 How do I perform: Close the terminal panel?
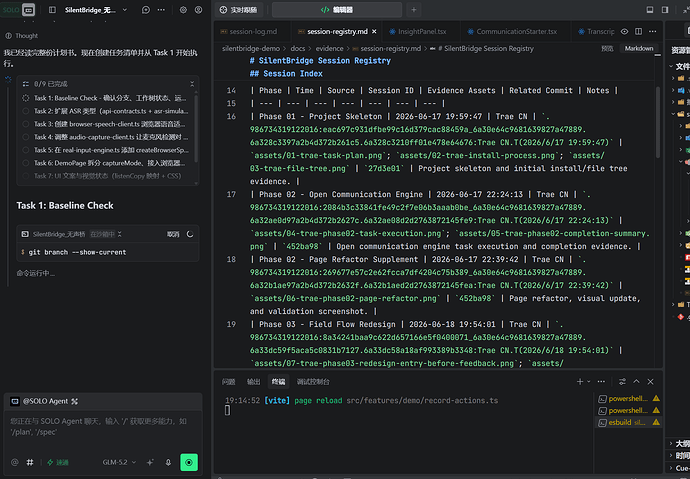pyautogui.click(x=650, y=382)
